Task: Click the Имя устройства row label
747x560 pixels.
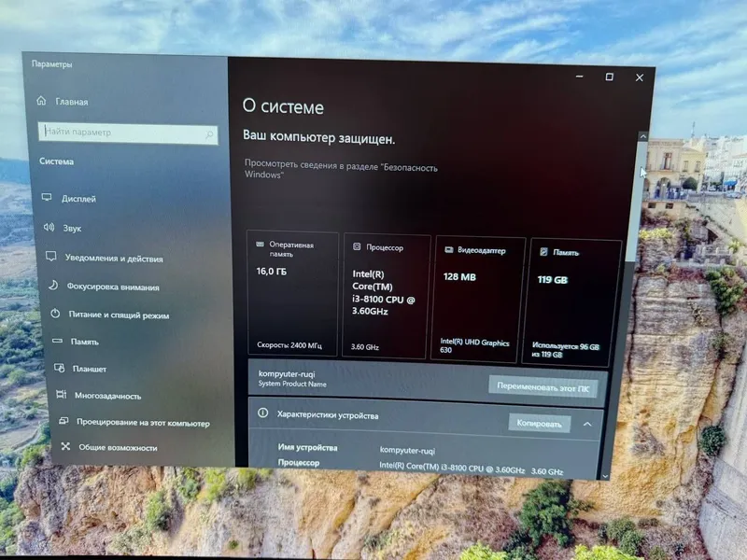Action: pos(308,447)
